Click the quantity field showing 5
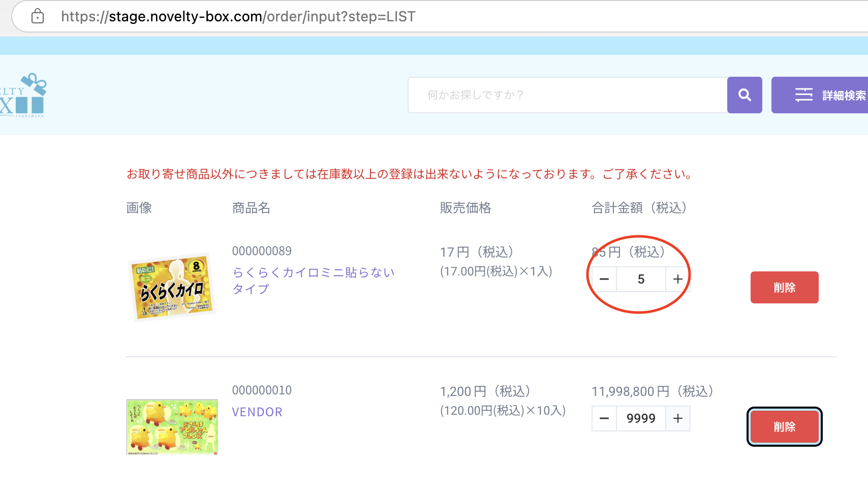This screenshot has width=868, height=495. [641, 279]
